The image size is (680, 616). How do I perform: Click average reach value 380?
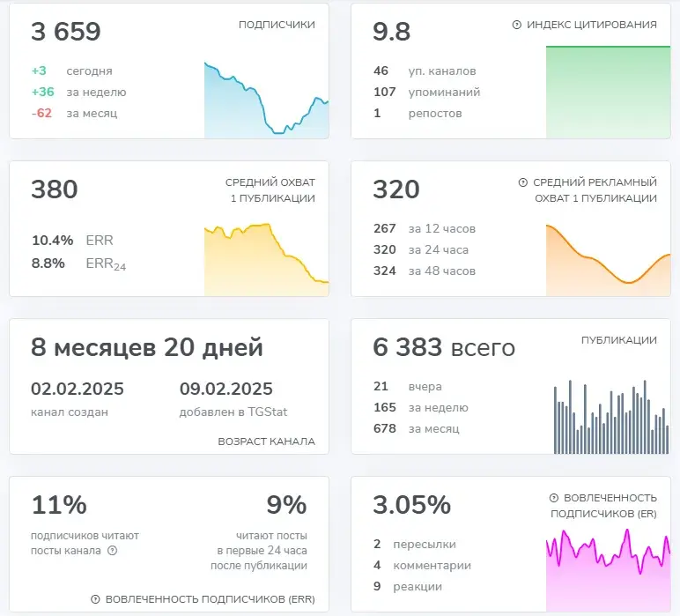tap(55, 189)
